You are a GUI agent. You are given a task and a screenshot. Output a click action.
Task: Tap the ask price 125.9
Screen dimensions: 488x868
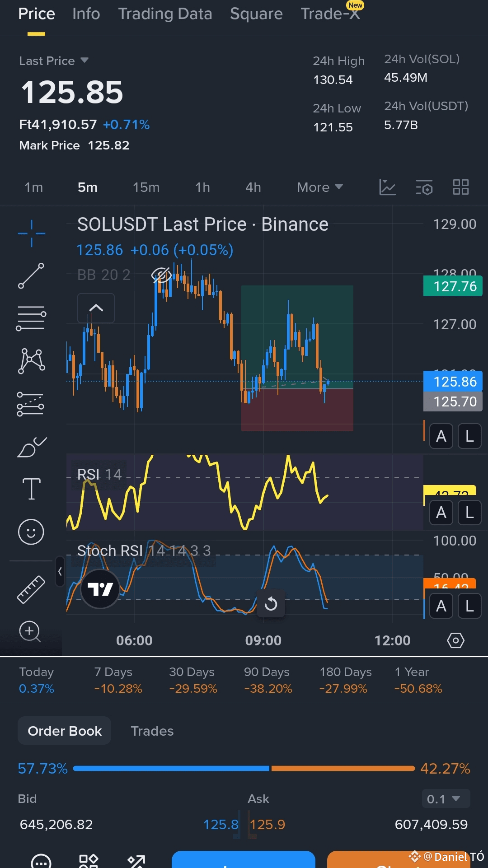pos(267,825)
